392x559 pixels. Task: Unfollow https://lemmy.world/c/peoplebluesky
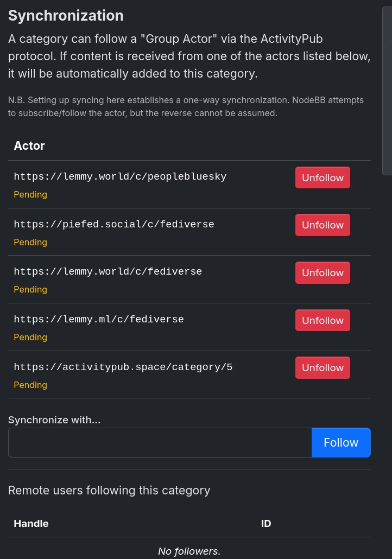tap(323, 177)
